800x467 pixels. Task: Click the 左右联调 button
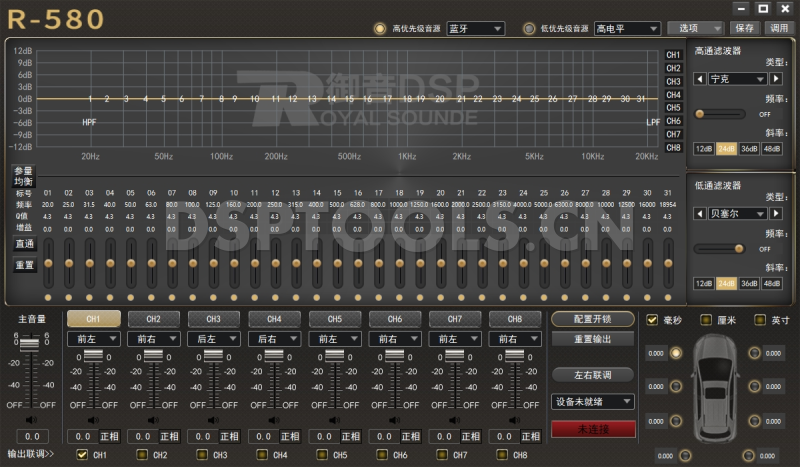(593, 375)
